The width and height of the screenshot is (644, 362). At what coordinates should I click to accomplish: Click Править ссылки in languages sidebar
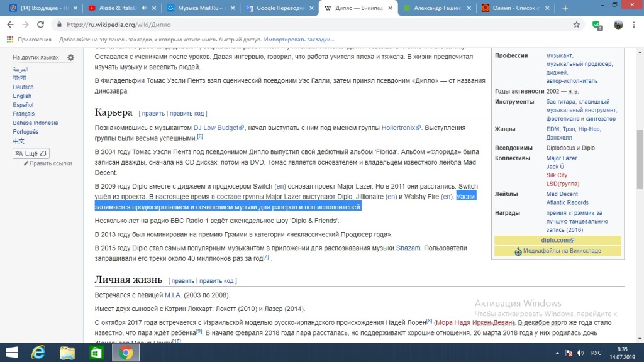(50, 163)
